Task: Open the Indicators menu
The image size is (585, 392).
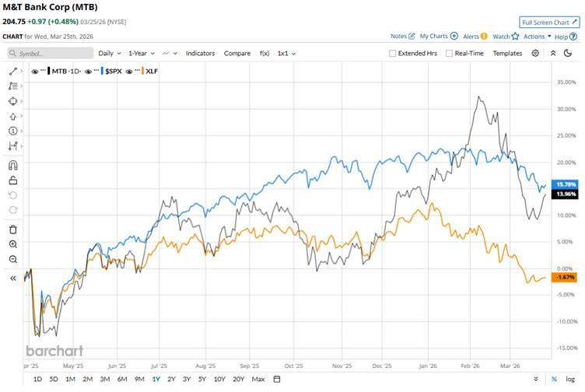Action: point(200,53)
